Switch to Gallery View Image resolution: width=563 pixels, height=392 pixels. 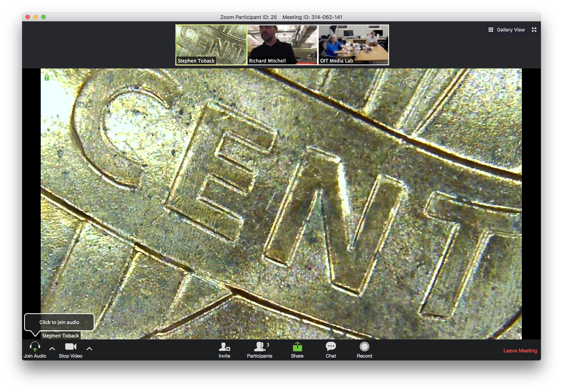coord(507,30)
